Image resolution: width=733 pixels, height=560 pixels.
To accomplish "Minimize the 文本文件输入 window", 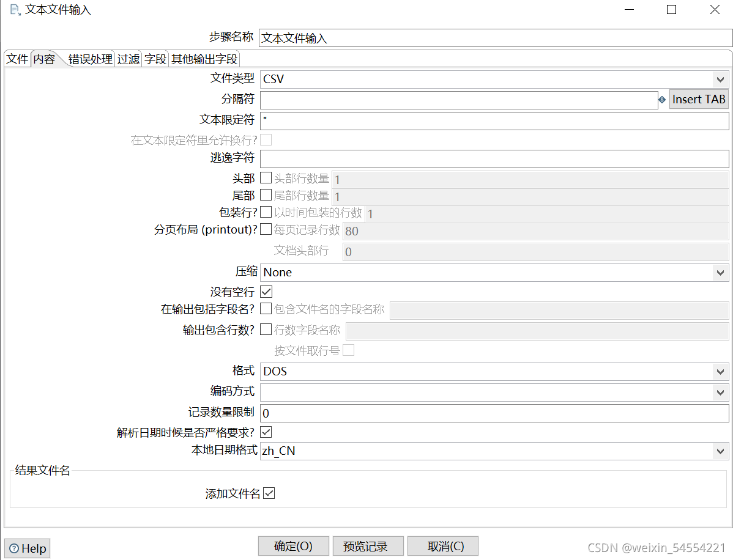I will click(x=629, y=9).
